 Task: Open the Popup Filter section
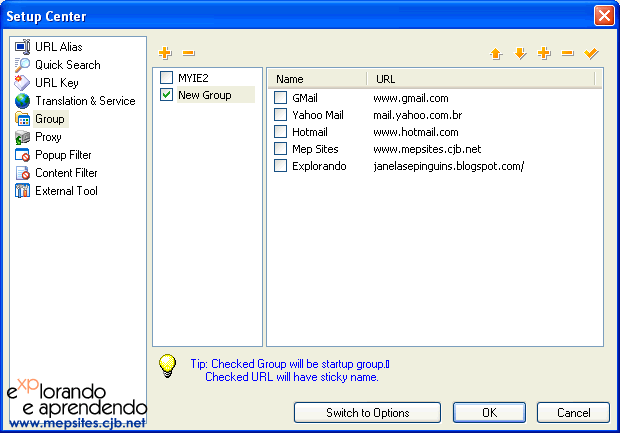(63, 155)
